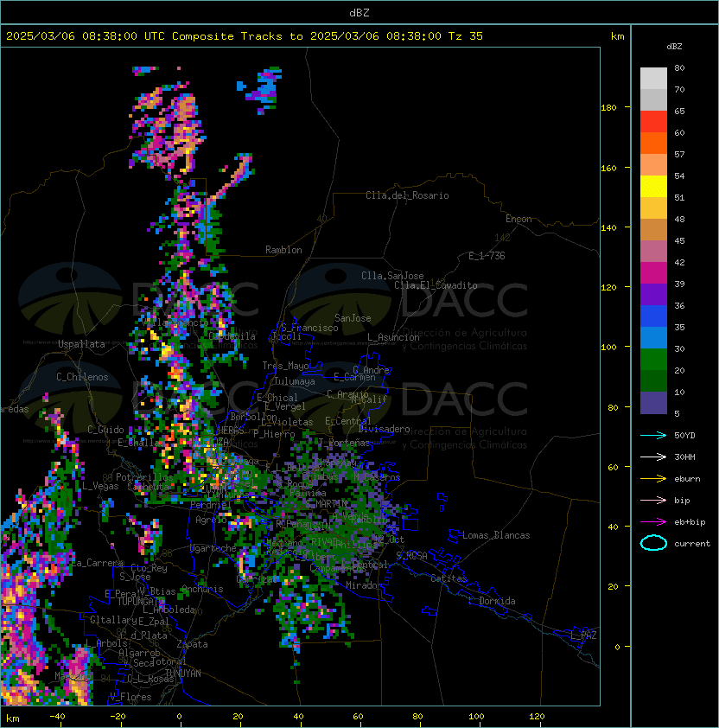719x728 pixels.
Task: Click the Anchoris map label
Action: [x=202, y=589]
